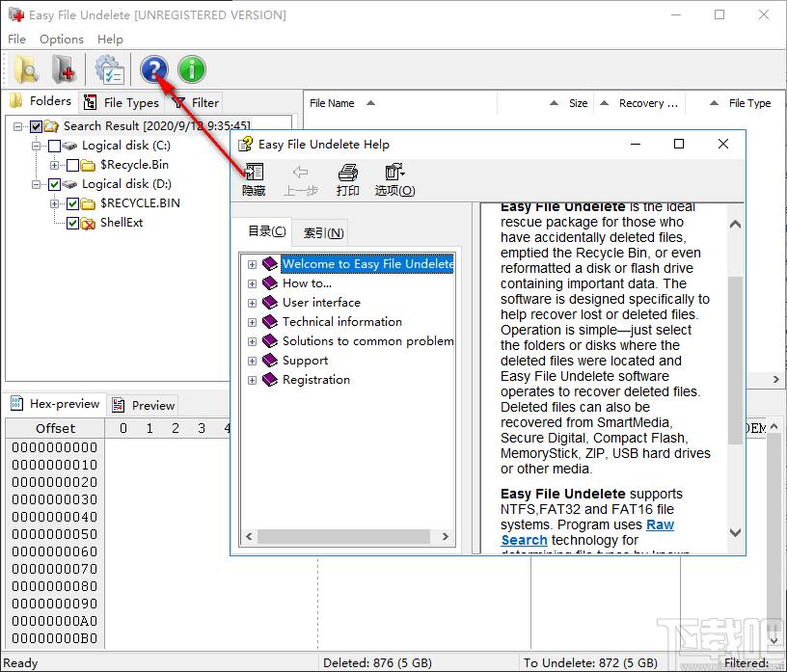Viewport: 787px width, 672px height.
Task: Expand the $Recycle.Bin folder under disk C
Action: click(x=54, y=165)
